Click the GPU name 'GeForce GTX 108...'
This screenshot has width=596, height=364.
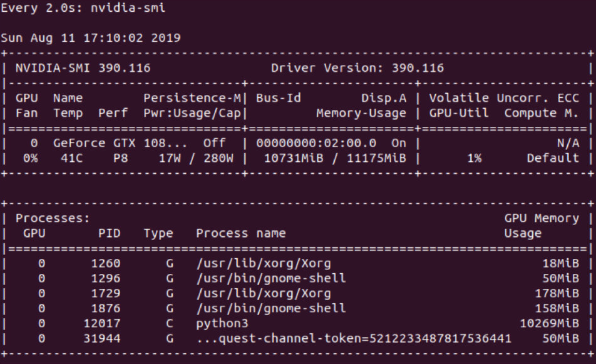[x=120, y=143]
